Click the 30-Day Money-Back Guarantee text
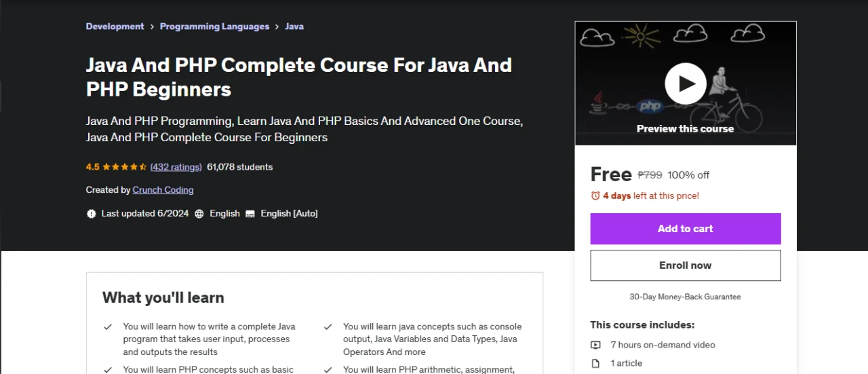Screen dimensions: 868x374 [686, 297]
